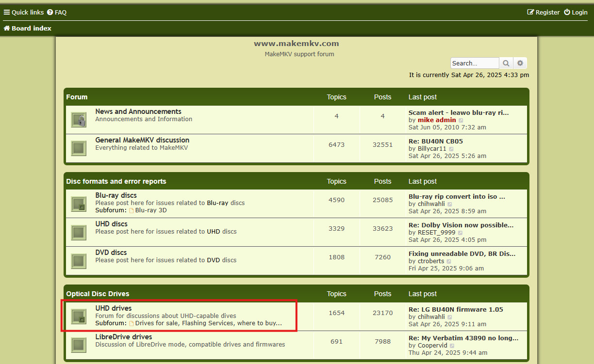View latest post icon in UHD drives row
Viewport: 594px width, 364px height.
pyautogui.click(x=450, y=317)
